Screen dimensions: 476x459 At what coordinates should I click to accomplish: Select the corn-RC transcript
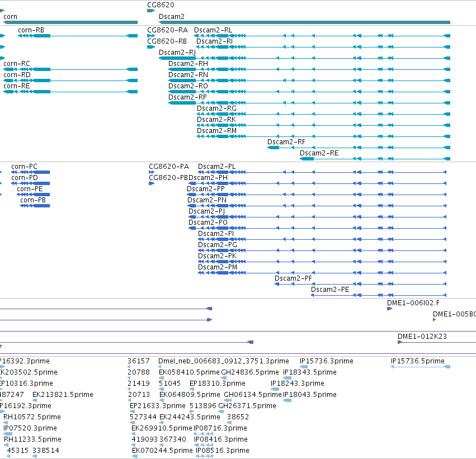(x=70, y=69)
